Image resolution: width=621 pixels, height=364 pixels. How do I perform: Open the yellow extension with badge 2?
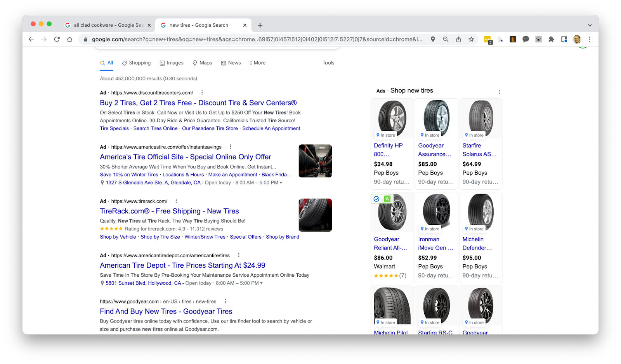click(488, 40)
